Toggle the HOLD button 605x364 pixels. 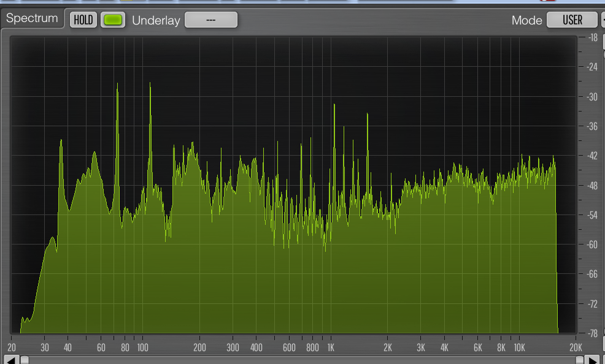click(x=83, y=20)
